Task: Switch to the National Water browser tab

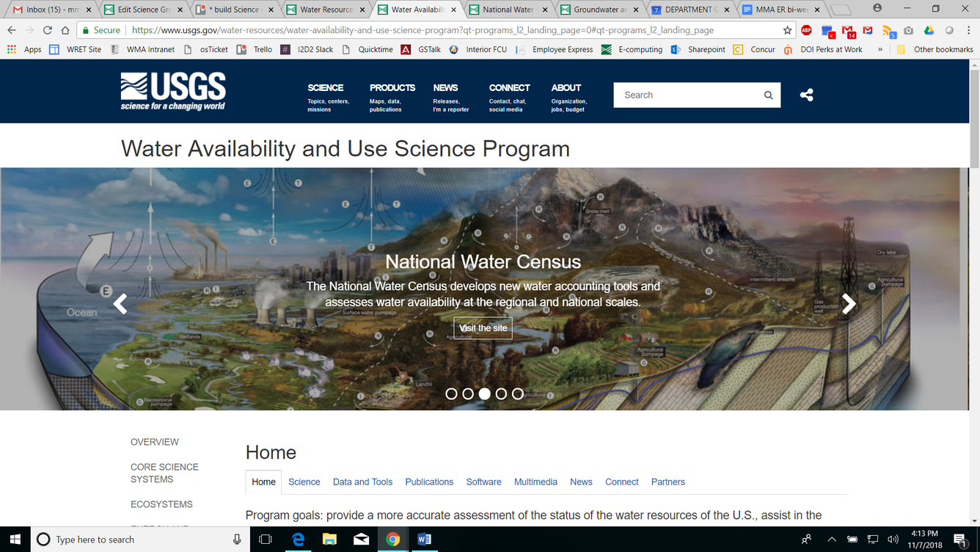Action: 508,10
